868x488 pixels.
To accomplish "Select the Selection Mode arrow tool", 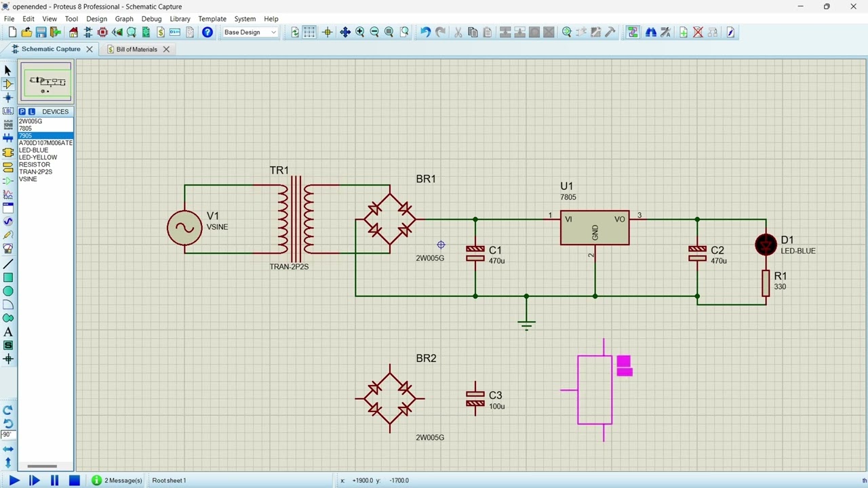I will (x=8, y=70).
